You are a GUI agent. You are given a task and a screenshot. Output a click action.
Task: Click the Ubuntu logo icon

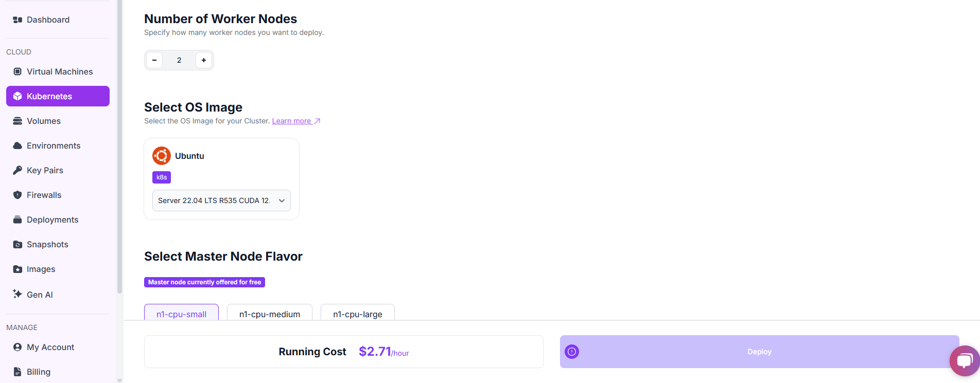coord(161,155)
